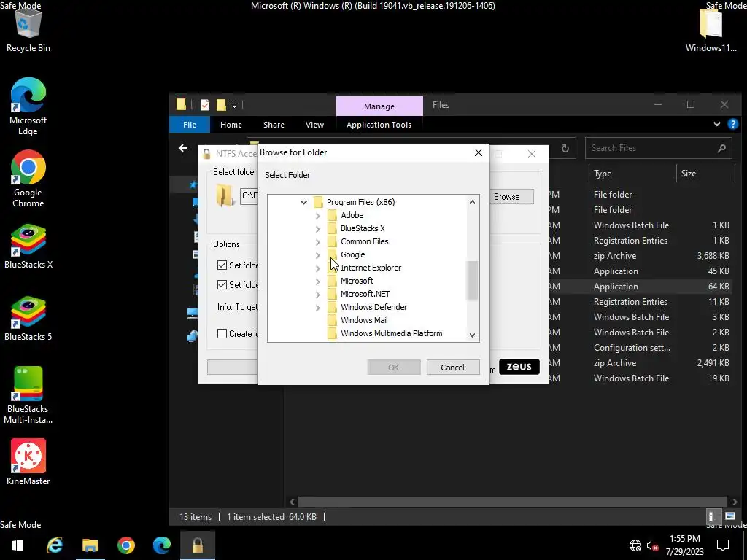Open the Application Tools tab
Screen dimensions: 747x560
point(379,124)
